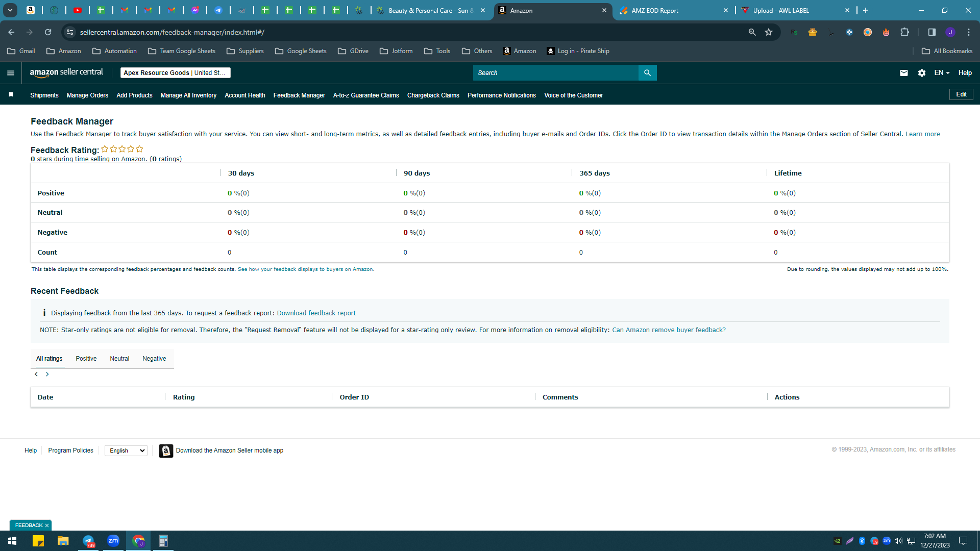The height and width of the screenshot is (551, 980).
Task: Reload the page
Action: (x=48, y=32)
